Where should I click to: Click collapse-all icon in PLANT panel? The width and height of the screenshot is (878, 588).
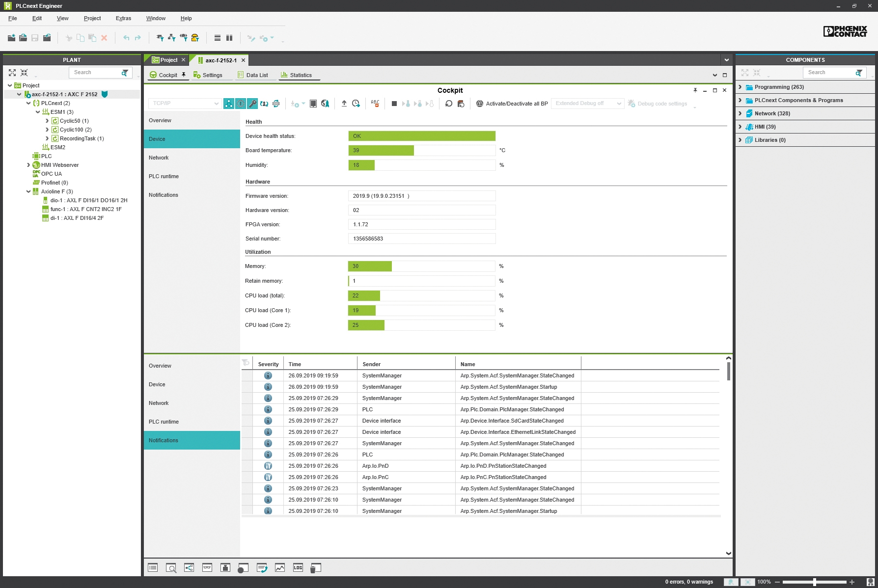point(24,73)
